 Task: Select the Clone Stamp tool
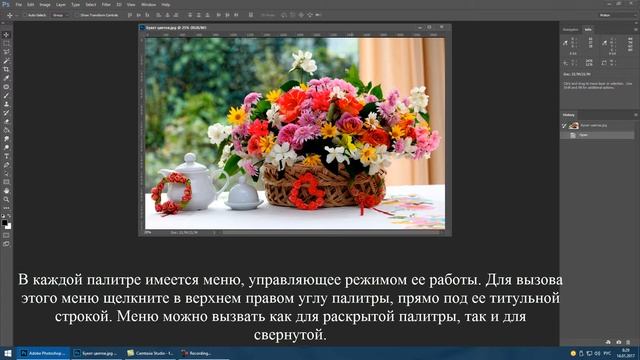[x=6, y=104]
